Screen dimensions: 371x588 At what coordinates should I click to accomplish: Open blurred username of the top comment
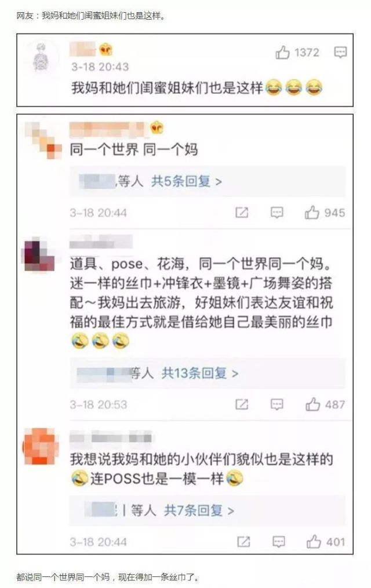(83, 49)
